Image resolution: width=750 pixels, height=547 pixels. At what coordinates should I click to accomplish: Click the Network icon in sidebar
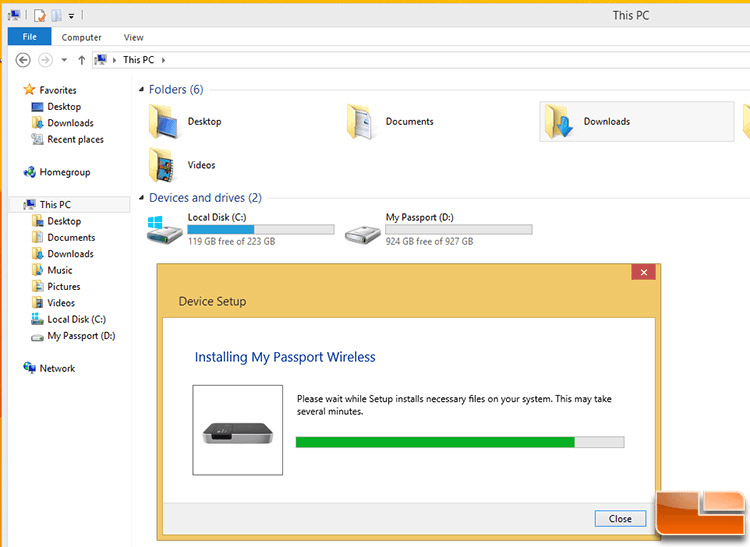coord(30,368)
